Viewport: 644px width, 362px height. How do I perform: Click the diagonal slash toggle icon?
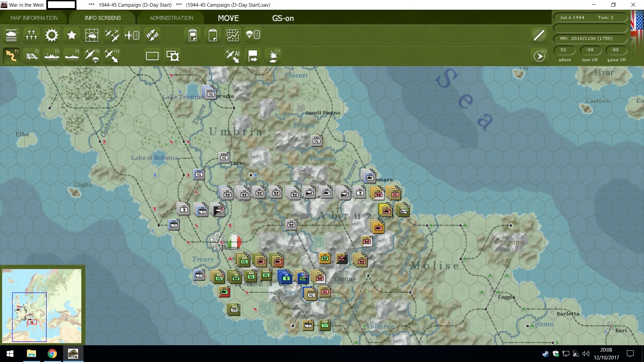point(539,35)
